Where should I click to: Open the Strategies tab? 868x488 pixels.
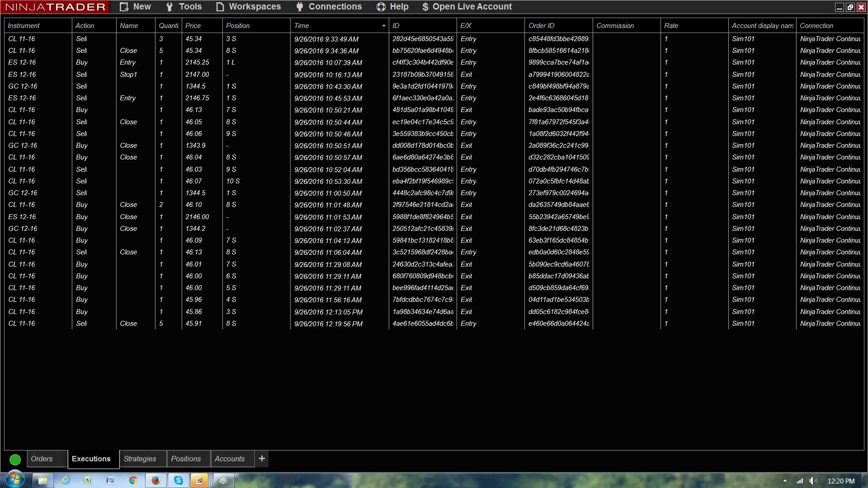click(140, 459)
